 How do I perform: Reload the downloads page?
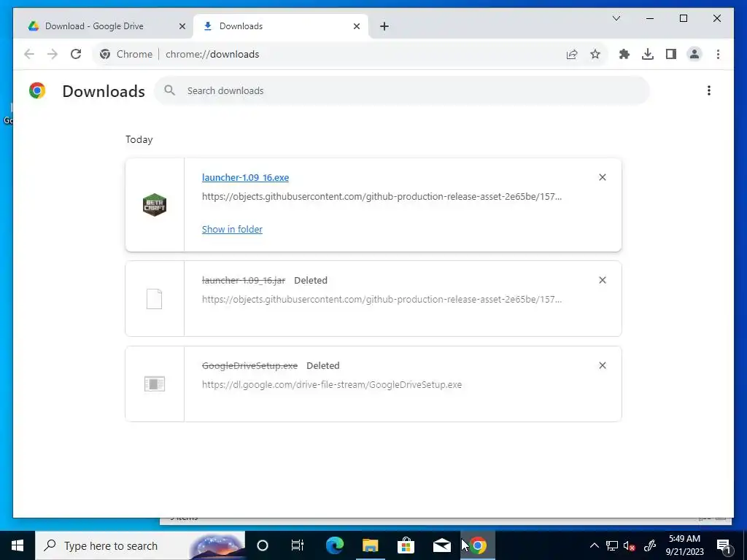coord(76,54)
